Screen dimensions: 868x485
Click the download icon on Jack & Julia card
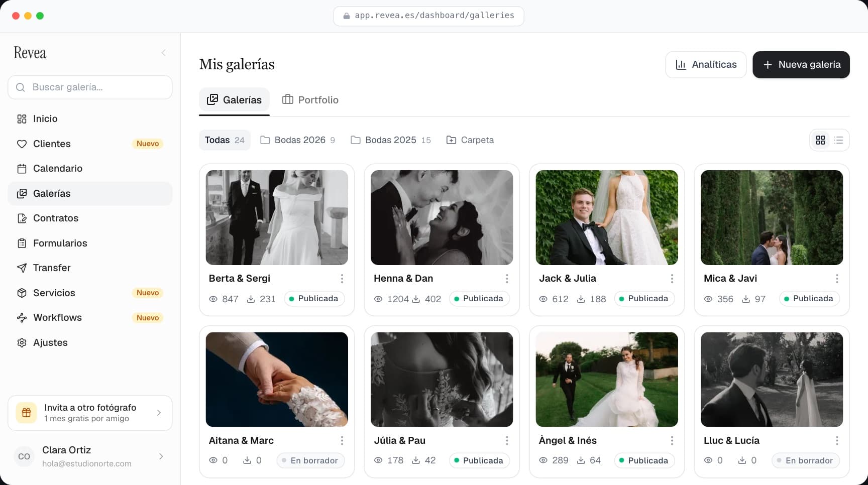point(581,299)
